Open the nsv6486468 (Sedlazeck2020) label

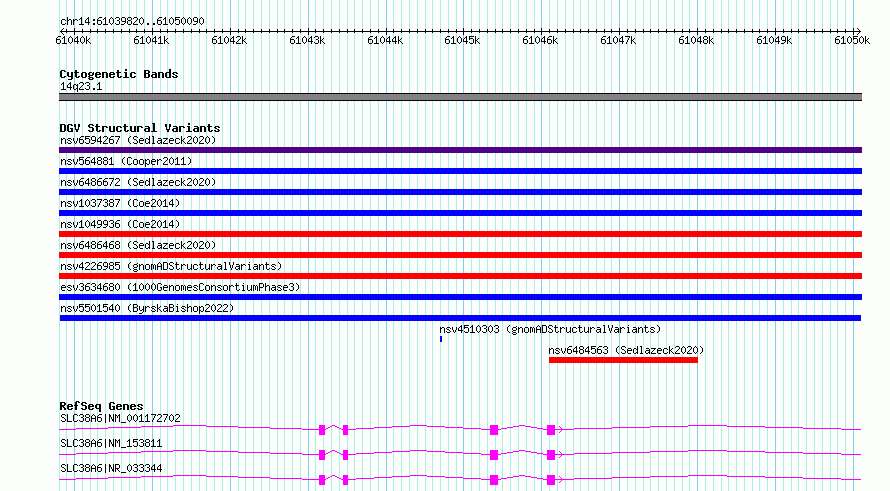click(138, 245)
